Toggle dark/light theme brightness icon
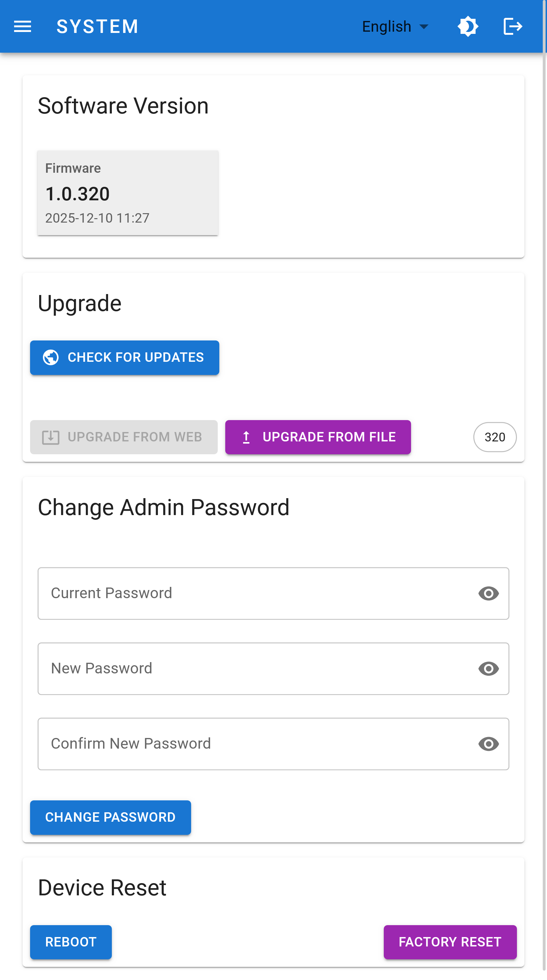The width and height of the screenshot is (547, 980). tap(467, 26)
